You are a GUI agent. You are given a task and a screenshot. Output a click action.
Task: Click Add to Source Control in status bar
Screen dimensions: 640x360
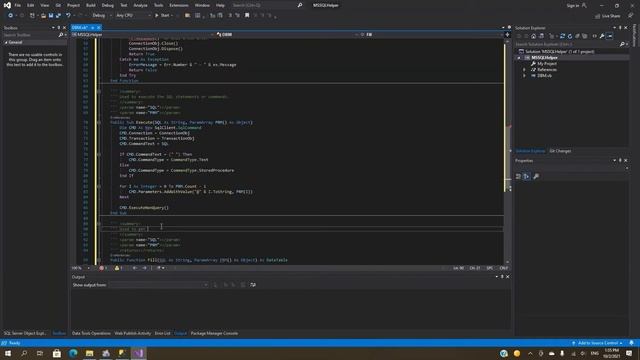598,343
